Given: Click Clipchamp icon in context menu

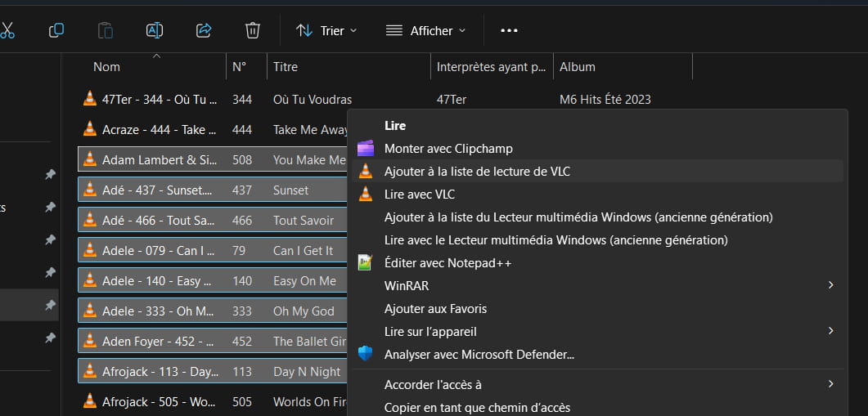Looking at the screenshot, I should pyautogui.click(x=366, y=149).
